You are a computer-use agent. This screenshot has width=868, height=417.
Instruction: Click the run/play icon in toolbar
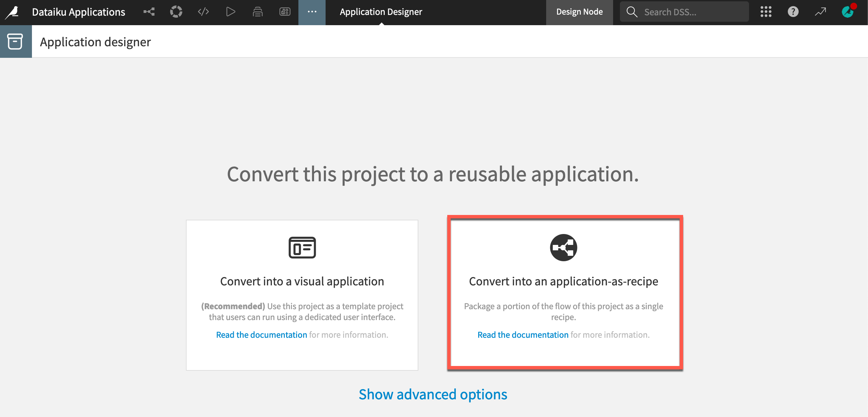[x=230, y=12]
